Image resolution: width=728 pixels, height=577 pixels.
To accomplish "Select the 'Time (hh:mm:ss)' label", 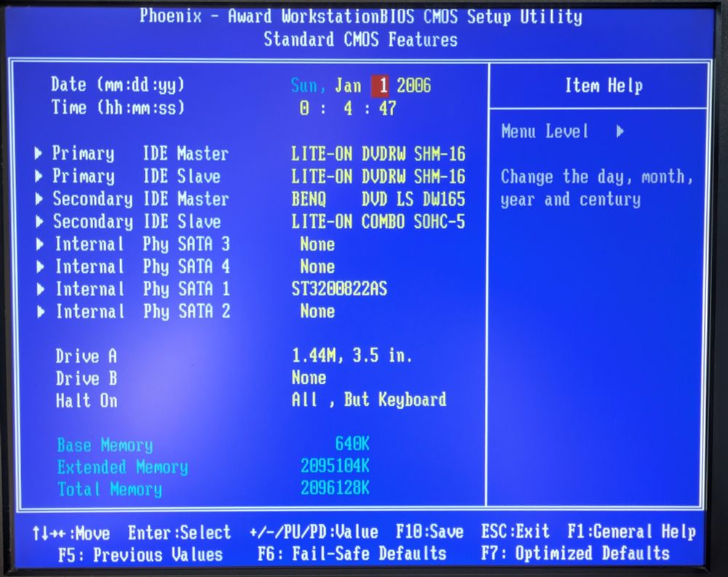I will tap(118, 108).
